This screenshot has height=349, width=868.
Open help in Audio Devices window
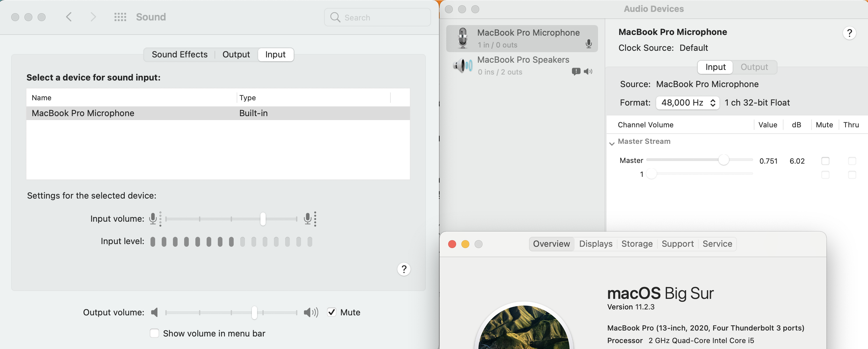(x=849, y=33)
